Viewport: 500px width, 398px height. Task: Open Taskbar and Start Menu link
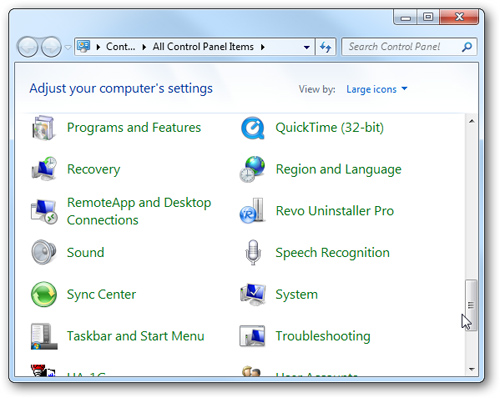click(135, 336)
